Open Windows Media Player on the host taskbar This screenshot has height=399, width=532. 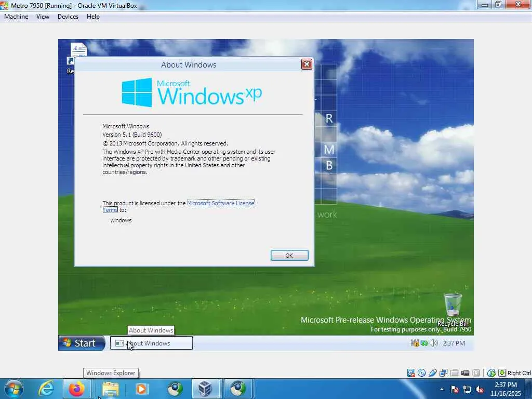click(141, 389)
